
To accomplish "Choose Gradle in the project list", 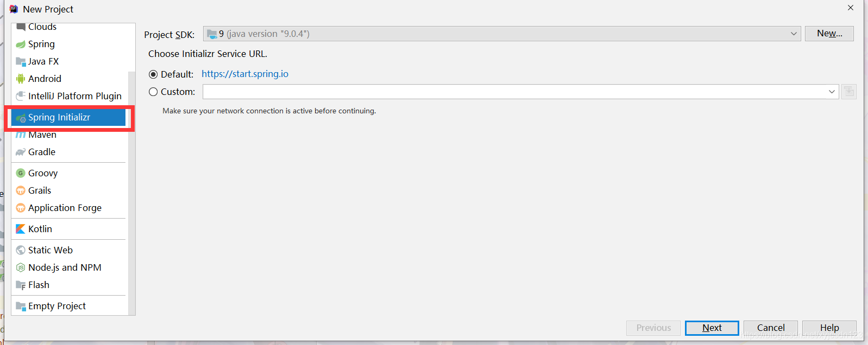I will point(68,152).
